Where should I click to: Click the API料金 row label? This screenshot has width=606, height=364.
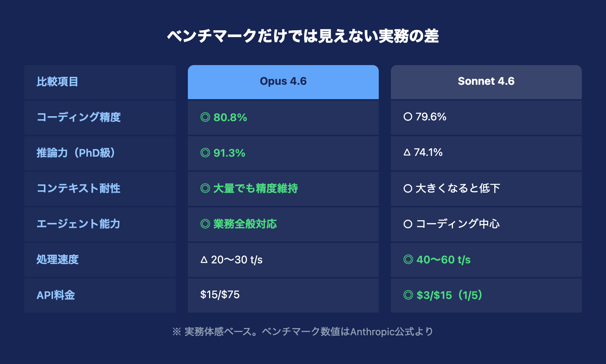[x=56, y=295]
